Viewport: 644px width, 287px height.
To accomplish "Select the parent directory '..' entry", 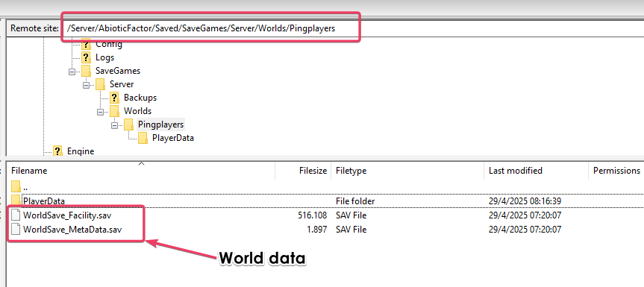I will pos(25,187).
